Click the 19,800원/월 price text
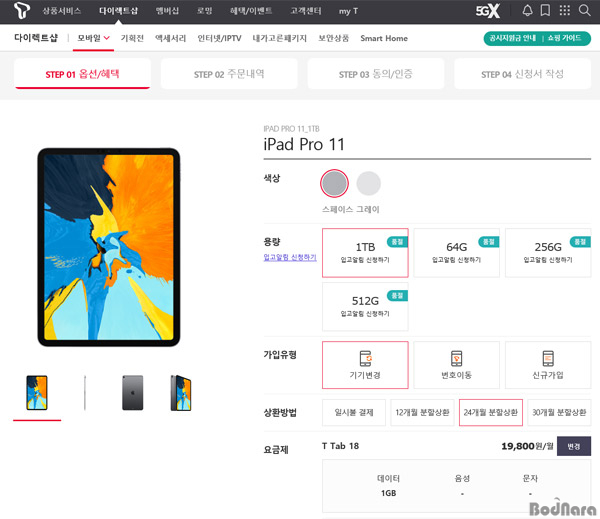Viewport: 600px width, 519px height. (527, 446)
